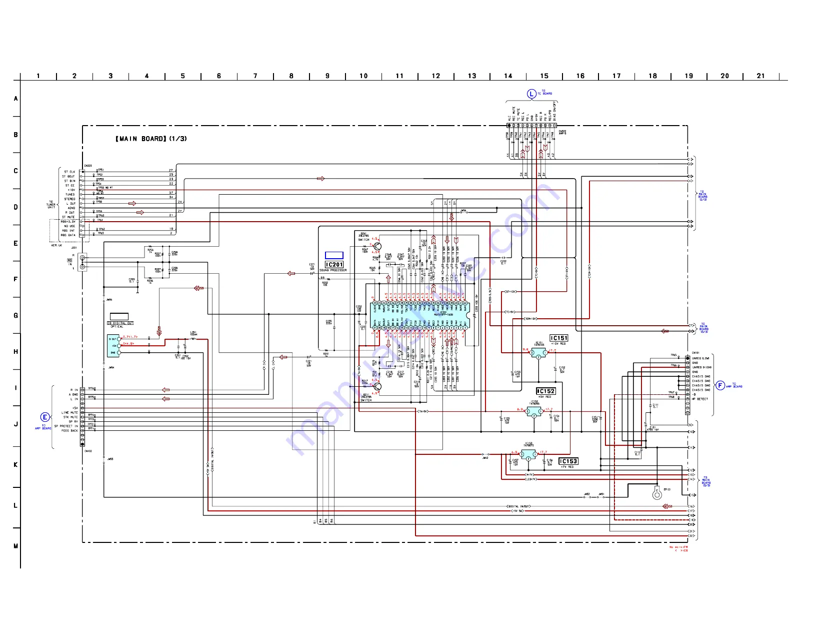This screenshot has width=840, height=632.
Task: Click row letter M on the margin
Action: (x=15, y=546)
